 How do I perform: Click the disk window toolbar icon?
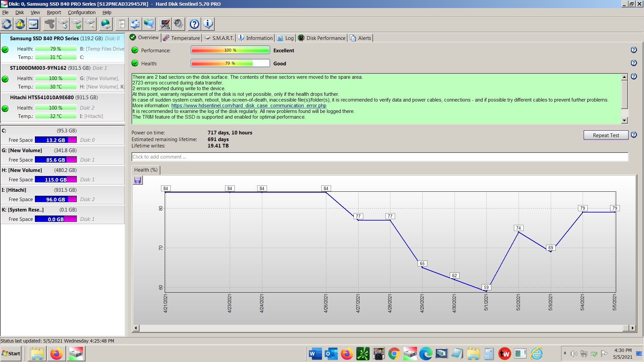(34, 24)
